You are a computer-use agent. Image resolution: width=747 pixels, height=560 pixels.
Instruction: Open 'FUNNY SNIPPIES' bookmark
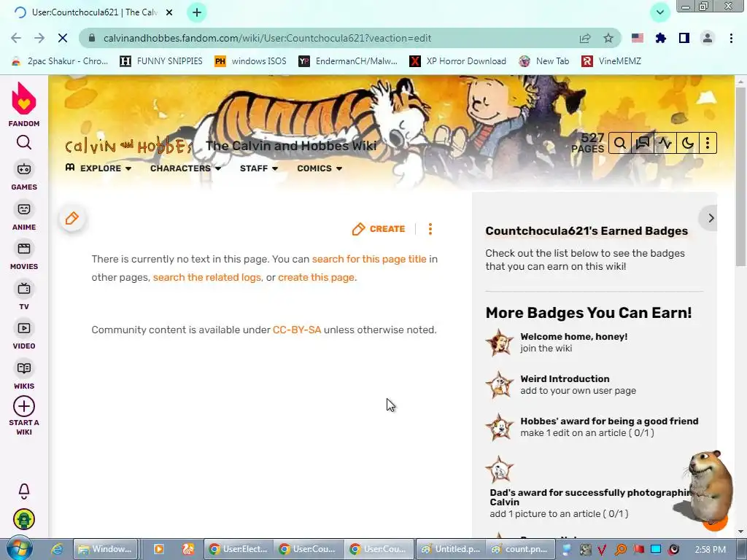click(161, 61)
